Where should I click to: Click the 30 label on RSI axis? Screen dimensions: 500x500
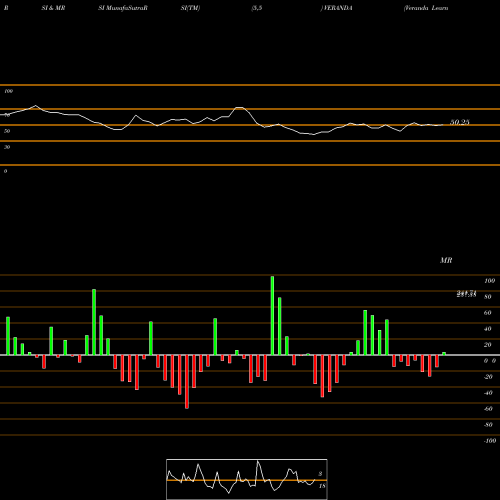[x=7, y=147]
